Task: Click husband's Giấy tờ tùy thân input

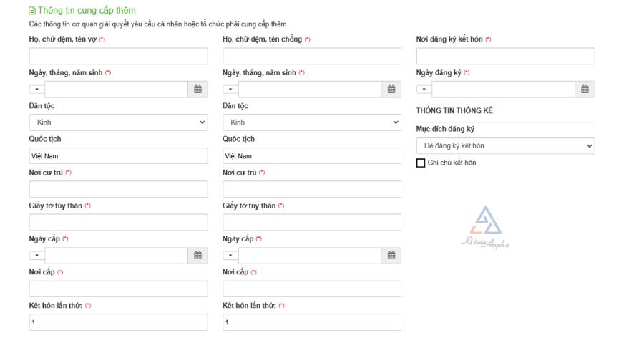Action: click(x=311, y=222)
